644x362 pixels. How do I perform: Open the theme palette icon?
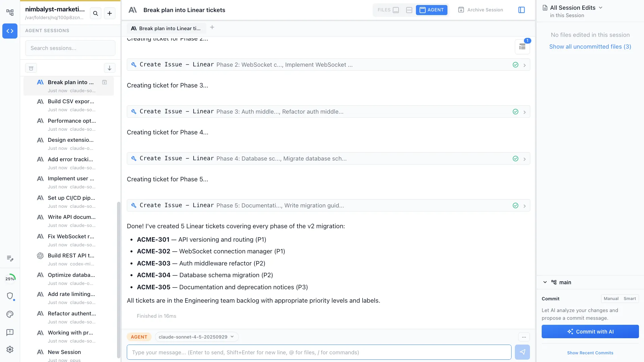click(x=10, y=314)
